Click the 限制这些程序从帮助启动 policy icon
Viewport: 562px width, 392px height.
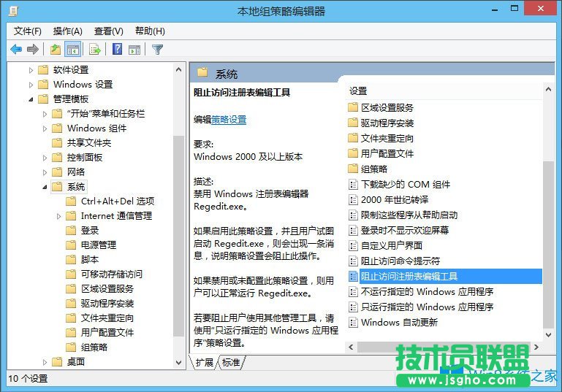353,215
